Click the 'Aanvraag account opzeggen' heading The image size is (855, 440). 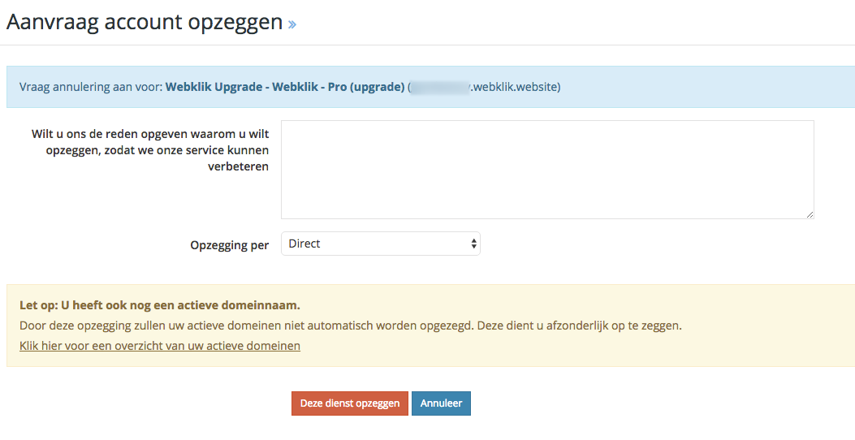(144, 22)
